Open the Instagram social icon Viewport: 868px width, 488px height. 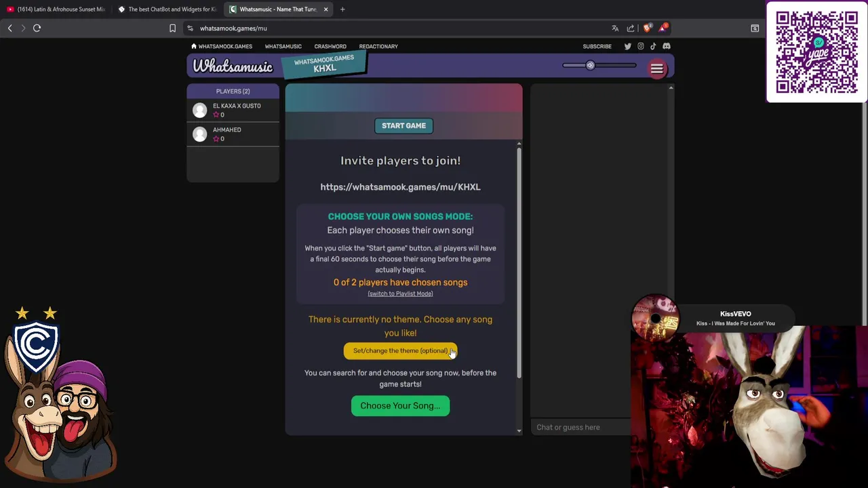tap(641, 46)
